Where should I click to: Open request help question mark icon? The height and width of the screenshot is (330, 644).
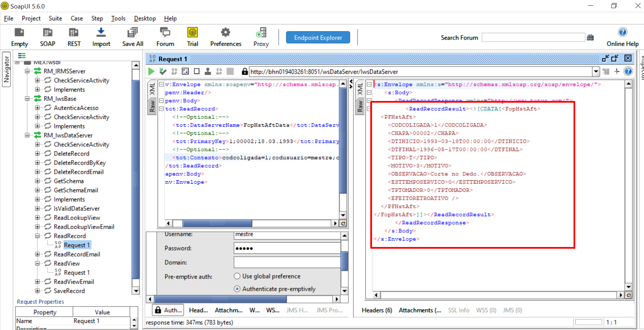[x=628, y=71]
